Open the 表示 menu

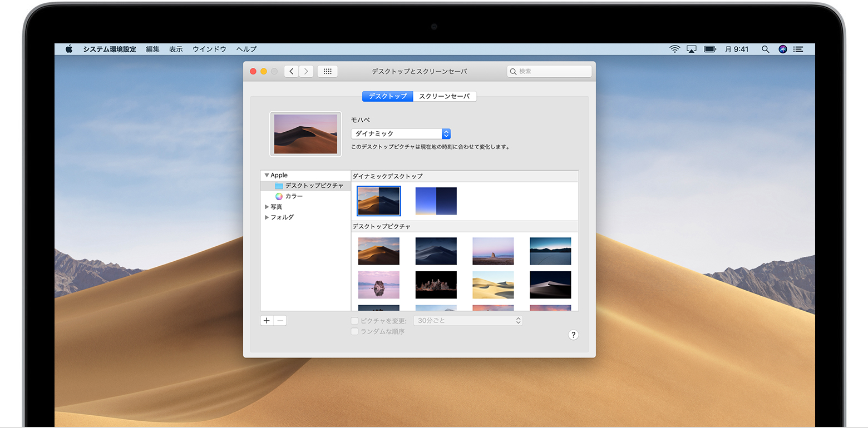(176, 49)
